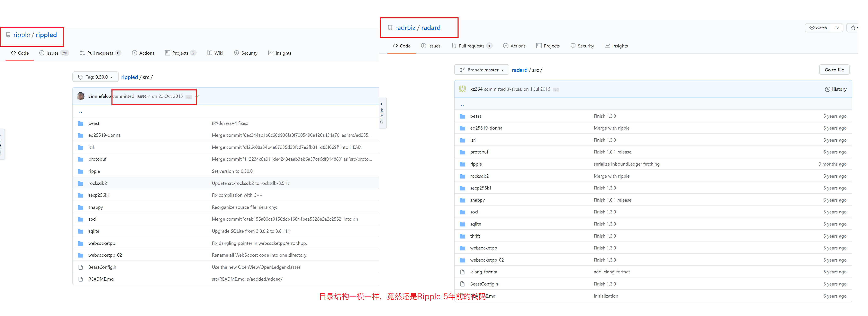The width and height of the screenshot is (868, 316).
Task: Click vinniefalco avatar image
Action: (x=81, y=96)
